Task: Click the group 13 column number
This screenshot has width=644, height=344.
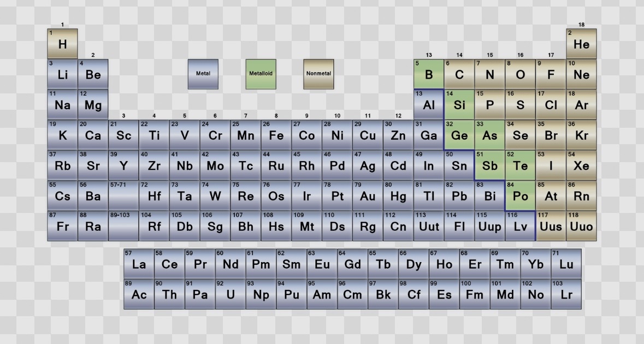Action: [429, 55]
